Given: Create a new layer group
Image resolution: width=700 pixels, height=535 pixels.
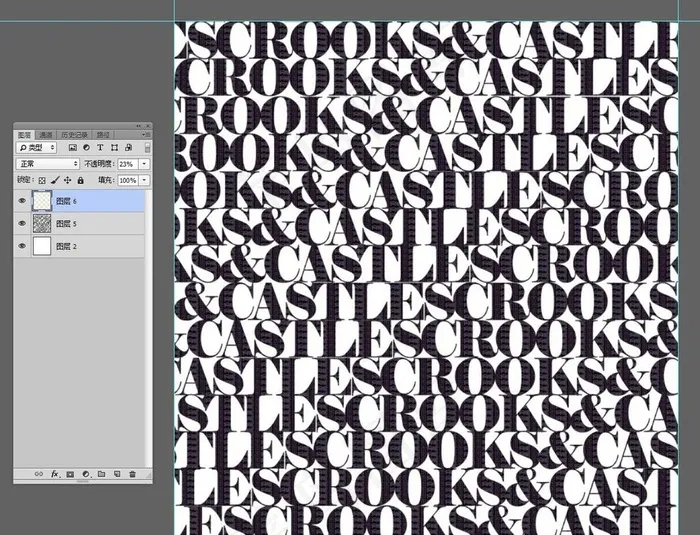Looking at the screenshot, I should [101, 474].
